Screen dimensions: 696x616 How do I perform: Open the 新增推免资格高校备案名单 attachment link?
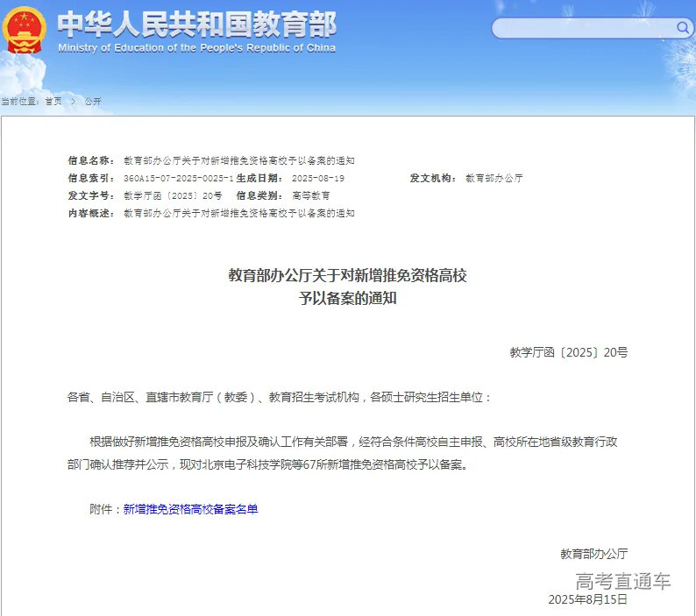coord(190,509)
